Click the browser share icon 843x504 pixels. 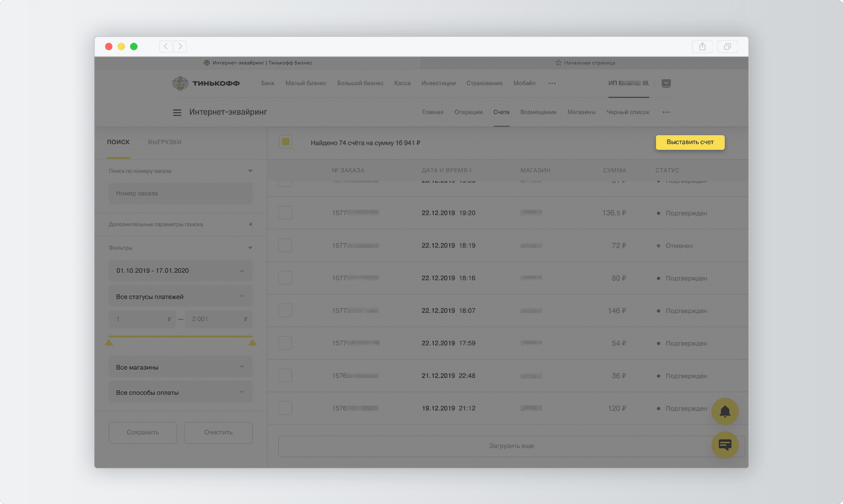[703, 46]
